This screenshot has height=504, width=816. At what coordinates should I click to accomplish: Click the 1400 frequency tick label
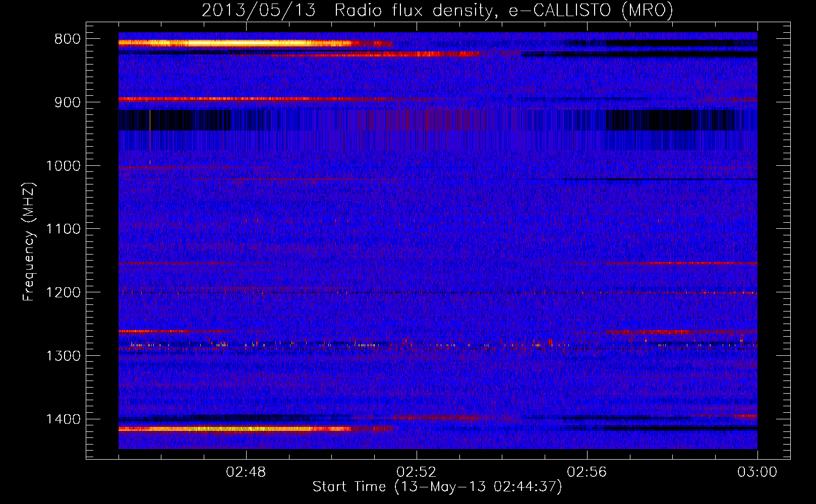63,419
